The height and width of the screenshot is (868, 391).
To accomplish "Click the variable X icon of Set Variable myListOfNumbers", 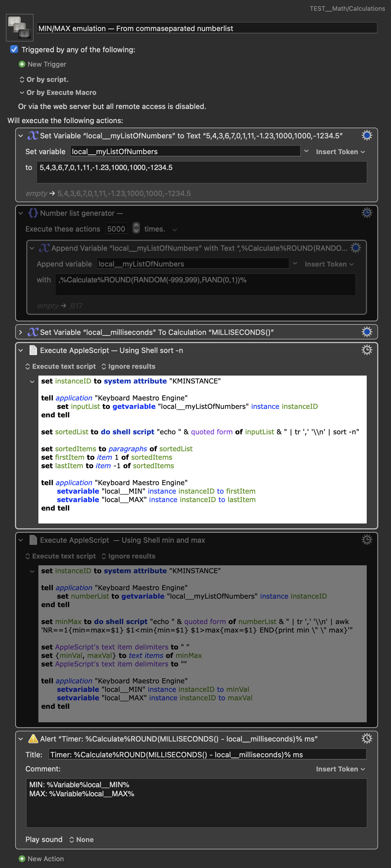I will coord(33,136).
